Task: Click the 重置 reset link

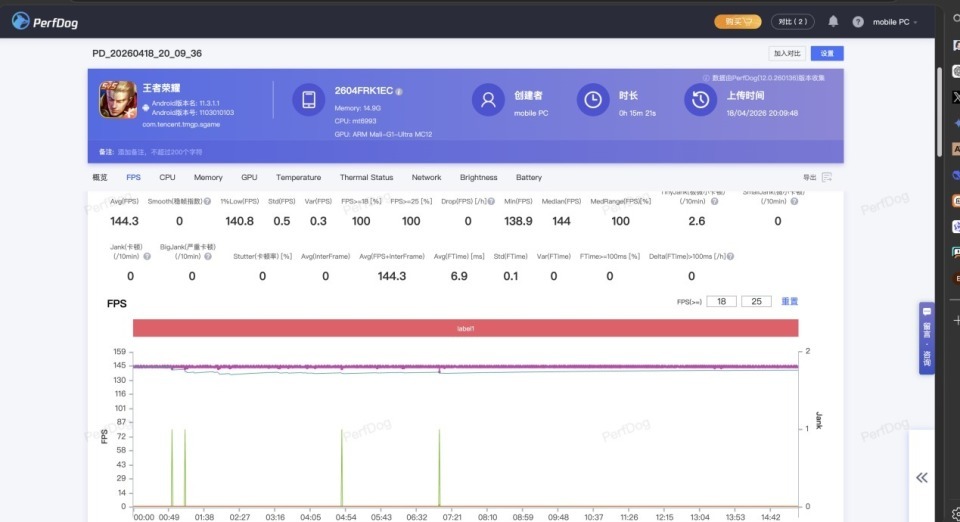Action: click(x=789, y=302)
